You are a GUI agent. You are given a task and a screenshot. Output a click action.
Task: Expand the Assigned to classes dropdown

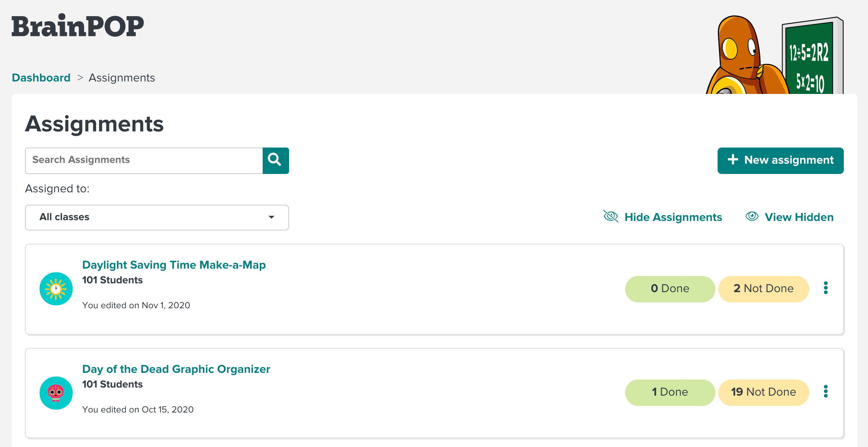157,217
